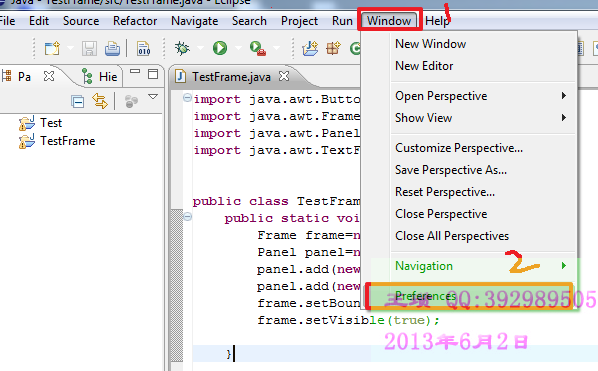
Task: Open the Edit menu
Action: click(x=39, y=21)
